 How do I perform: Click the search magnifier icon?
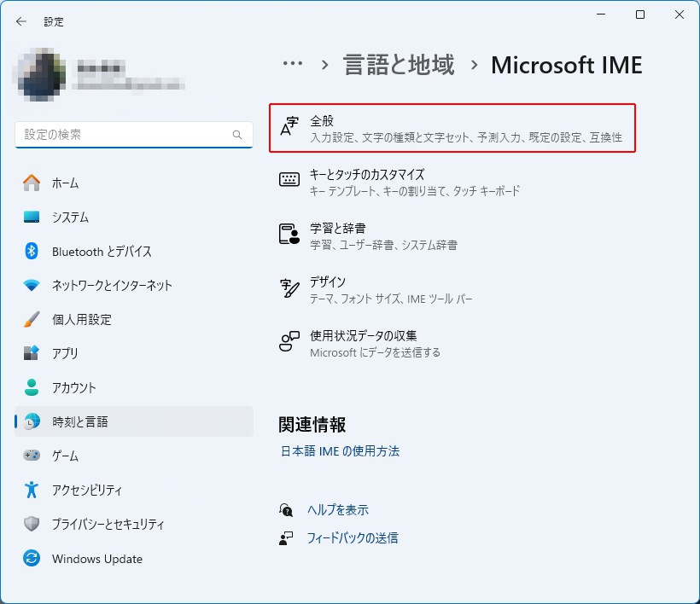[237, 135]
